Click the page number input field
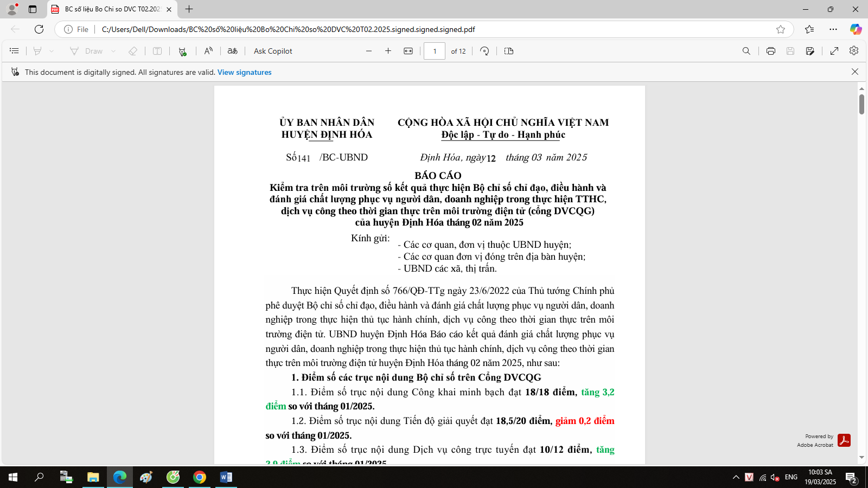The height and width of the screenshot is (488, 868). point(435,51)
